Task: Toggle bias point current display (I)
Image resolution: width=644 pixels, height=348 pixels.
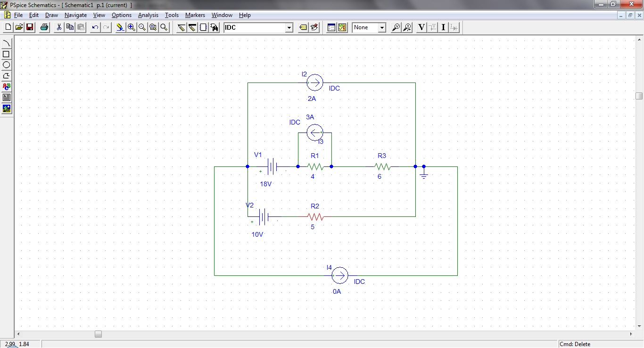Action: coord(444,27)
